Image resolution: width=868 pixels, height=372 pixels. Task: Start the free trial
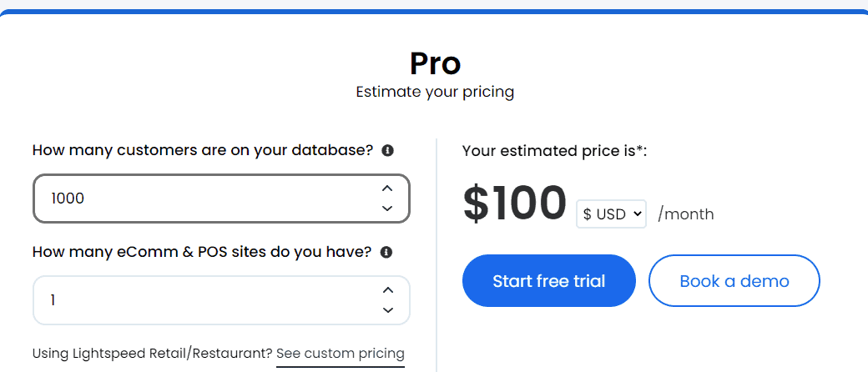click(548, 280)
